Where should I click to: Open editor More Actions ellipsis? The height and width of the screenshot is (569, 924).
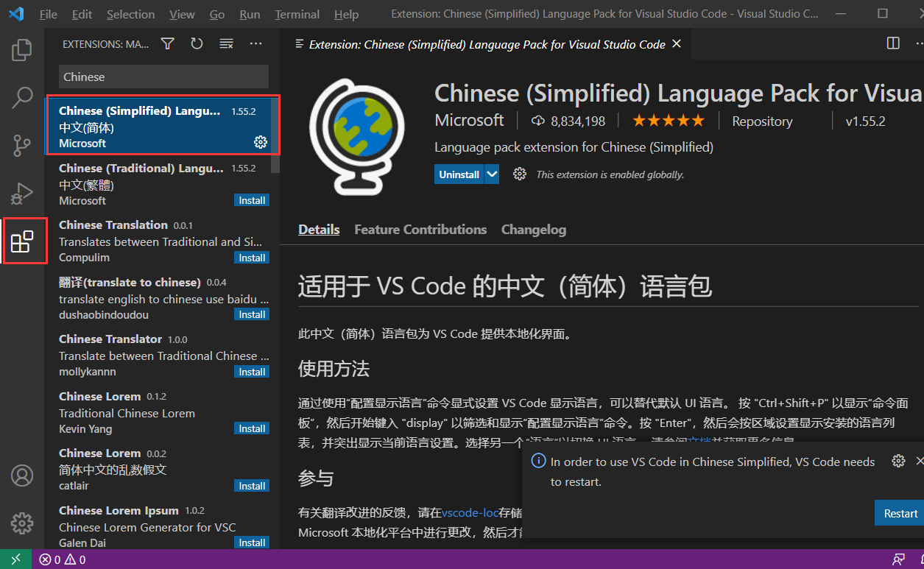(919, 43)
